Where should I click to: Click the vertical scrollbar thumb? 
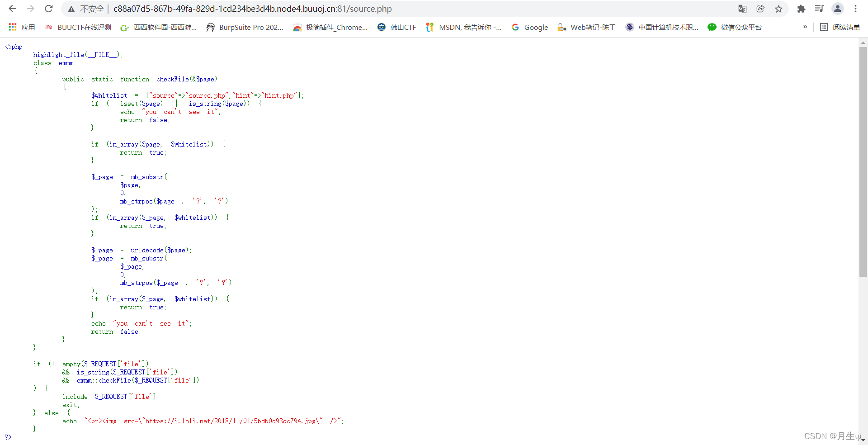(863, 161)
